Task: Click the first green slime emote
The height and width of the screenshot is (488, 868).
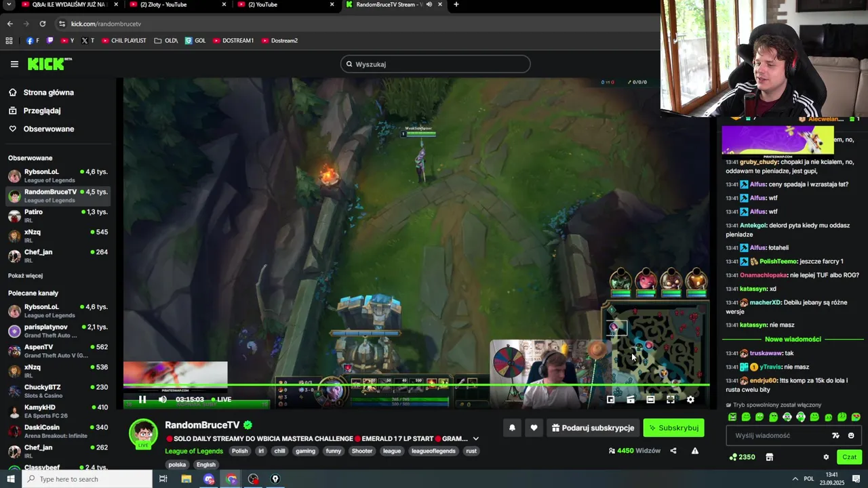Action: [x=732, y=417]
